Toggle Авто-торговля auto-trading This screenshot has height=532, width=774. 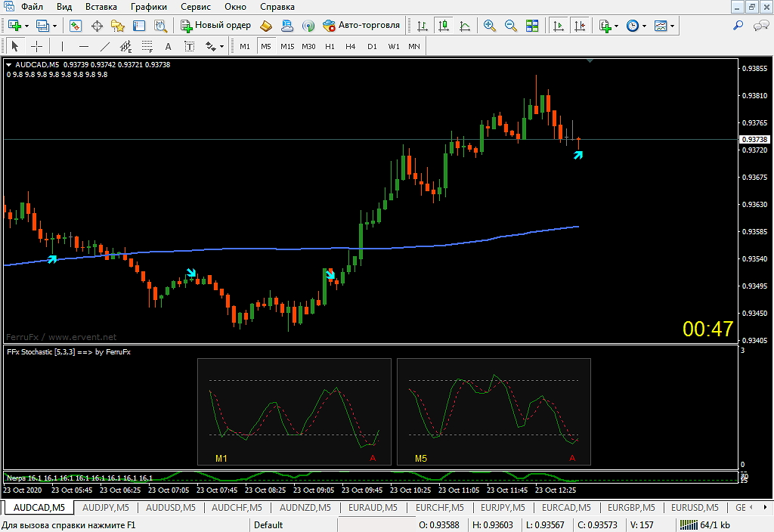[361, 25]
